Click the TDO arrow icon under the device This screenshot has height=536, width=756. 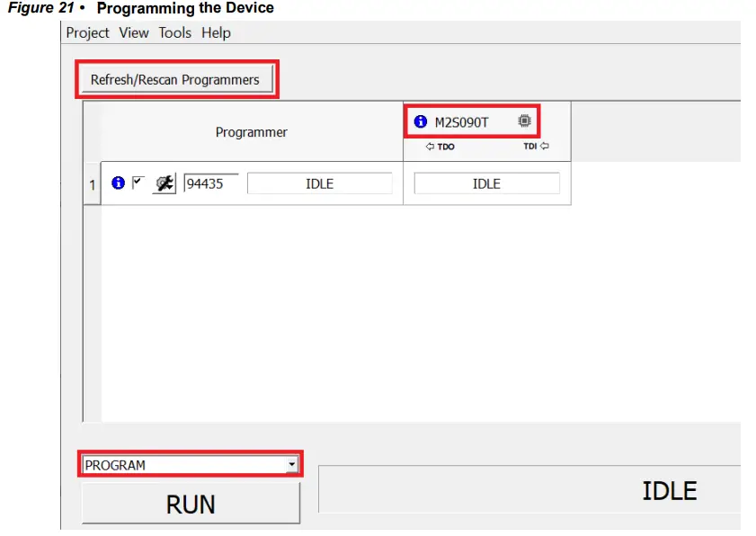pos(430,147)
